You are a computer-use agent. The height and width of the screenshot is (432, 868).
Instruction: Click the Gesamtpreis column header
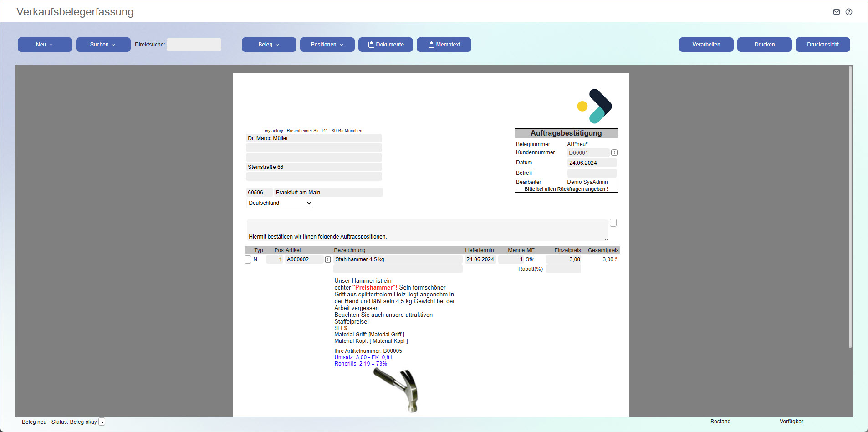tap(603, 250)
